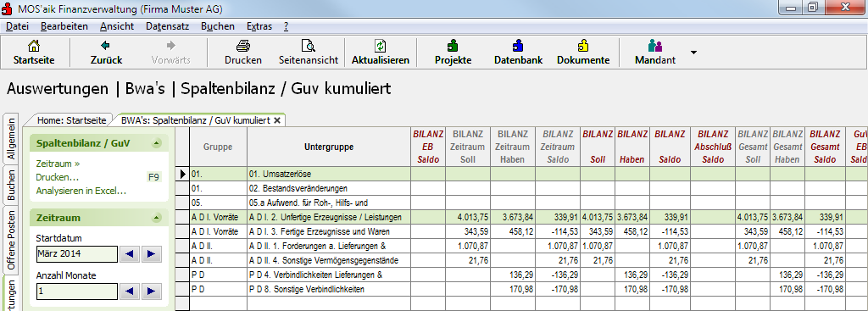Go to Startseite via house icon

[x=34, y=46]
